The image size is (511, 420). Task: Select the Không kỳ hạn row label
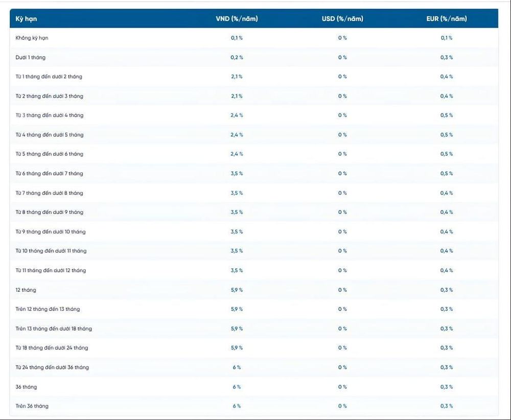click(x=32, y=38)
